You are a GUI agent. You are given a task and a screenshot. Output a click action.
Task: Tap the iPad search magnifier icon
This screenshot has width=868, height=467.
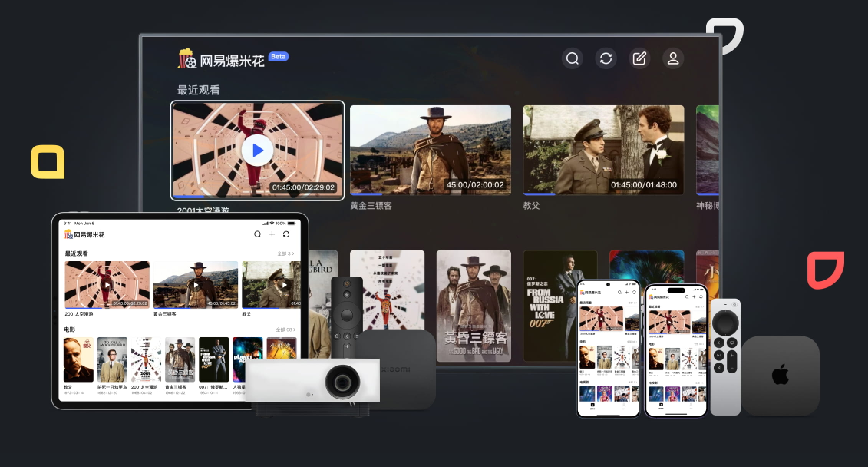pos(257,234)
